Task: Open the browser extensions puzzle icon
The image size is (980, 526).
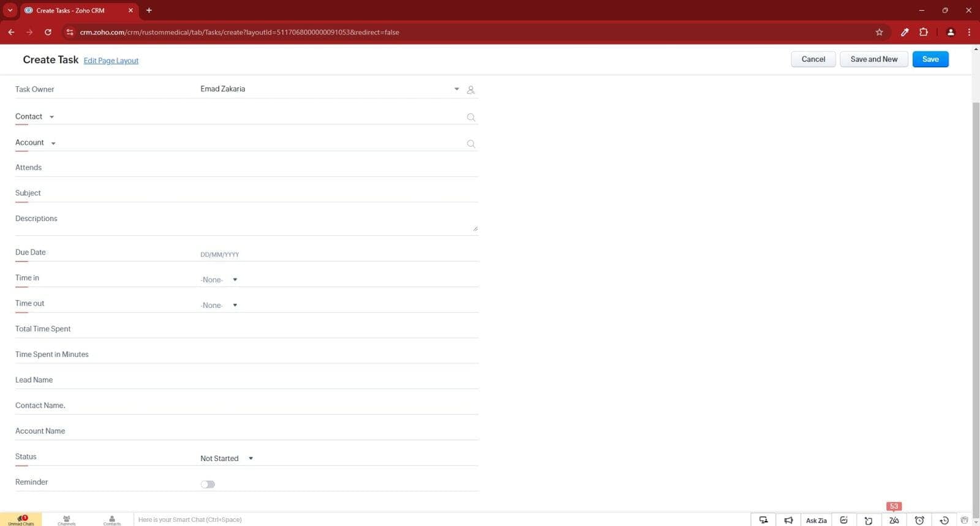Action: tap(924, 32)
